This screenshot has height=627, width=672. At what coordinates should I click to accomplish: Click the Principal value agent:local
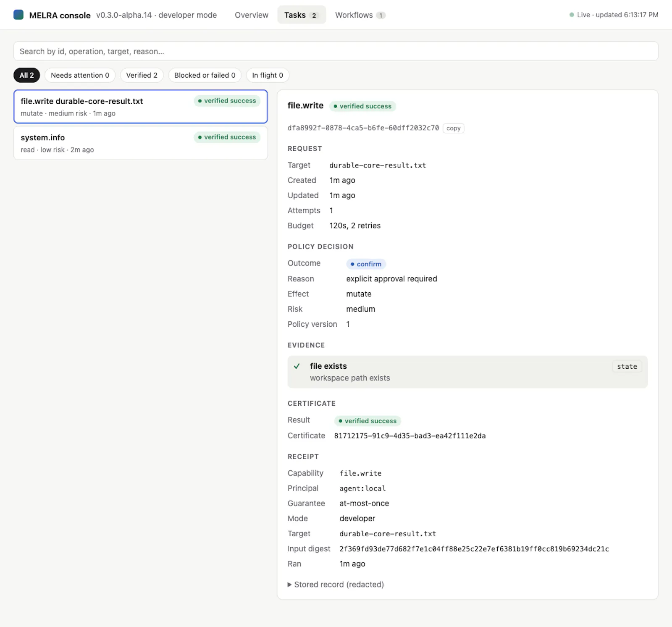click(362, 488)
